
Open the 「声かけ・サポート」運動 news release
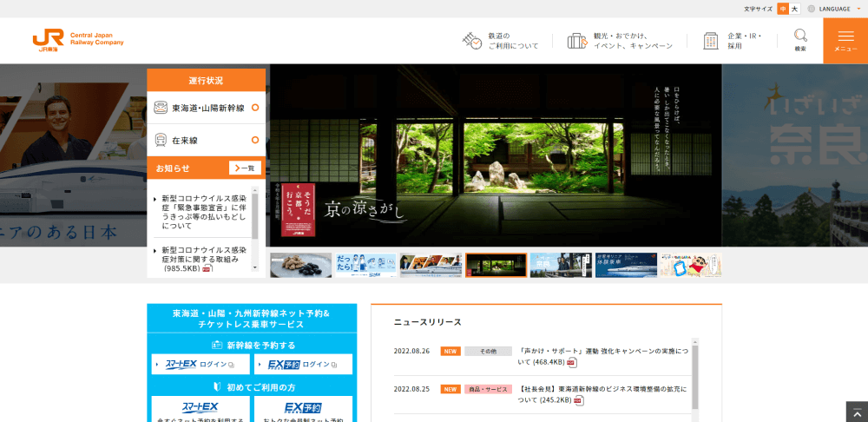603,356
